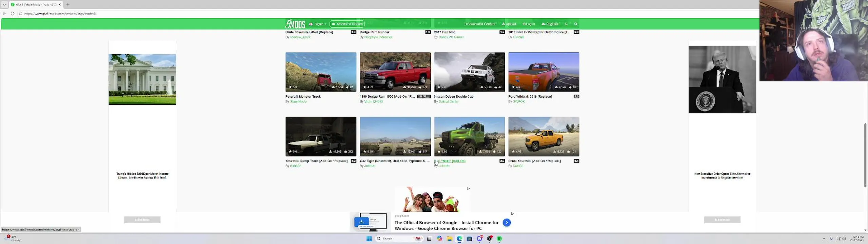
Task: Open the Yosemite Ramp Truck thumbnail
Action: pos(321,137)
